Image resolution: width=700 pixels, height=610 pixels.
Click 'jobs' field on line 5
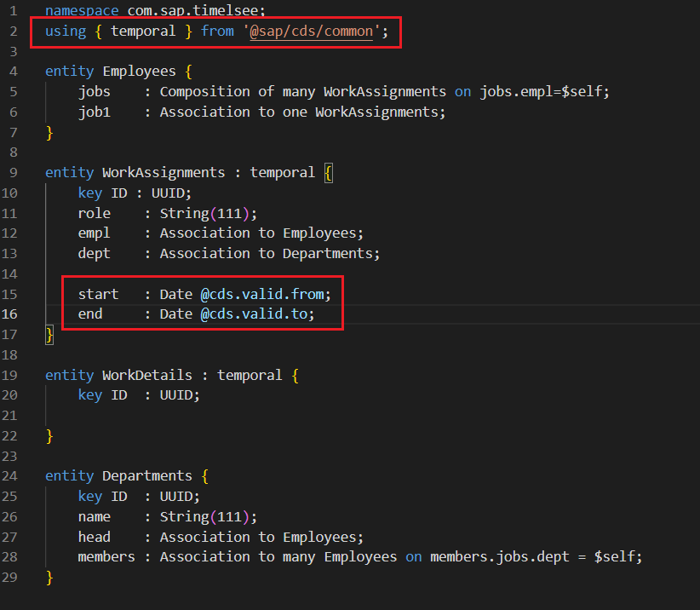94,91
